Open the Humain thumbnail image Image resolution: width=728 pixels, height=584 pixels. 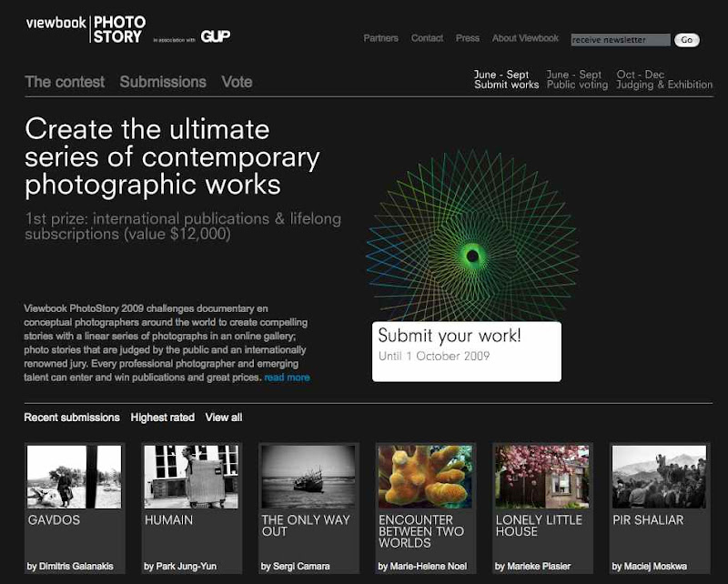point(191,477)
